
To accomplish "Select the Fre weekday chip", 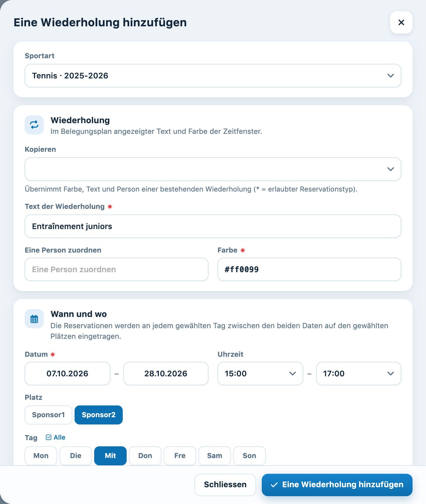I will [x=180, y=456].
